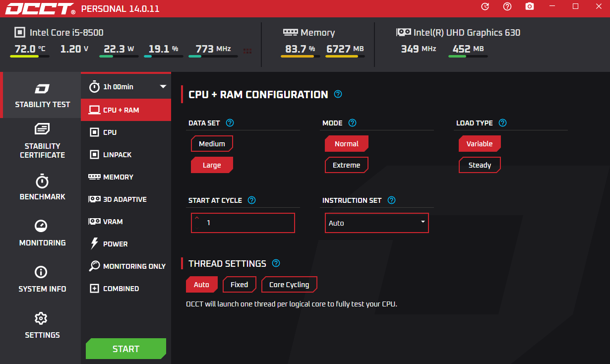Select the Linpack test

[117, 155]
